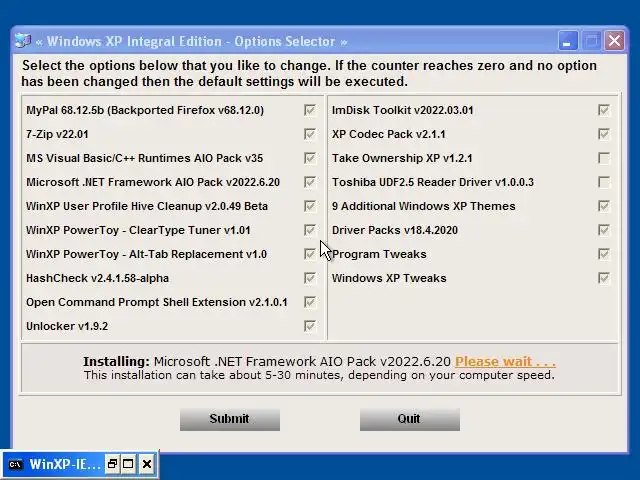Uncheck MS Visual Basic/C++ Runtimes AIO Pack
The width and height of the screenshot is (640, 480).
tap(309, 158)
